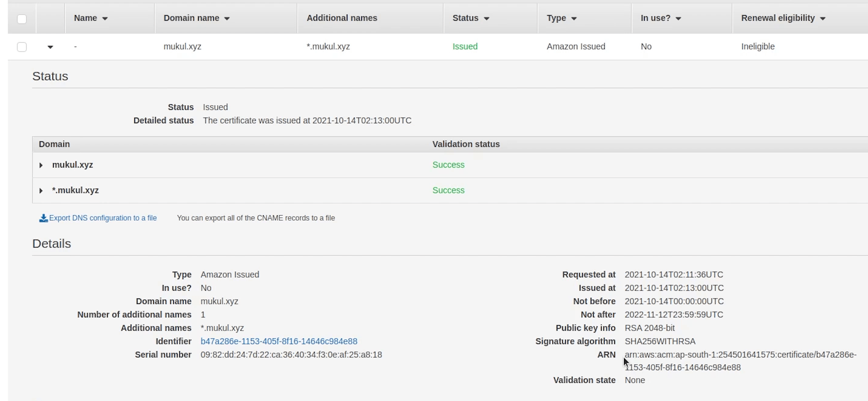Click the sort arrow next to Domain name column
This screenshot has width=868, height=401.
pyautogui.click(x=227, y=19)
